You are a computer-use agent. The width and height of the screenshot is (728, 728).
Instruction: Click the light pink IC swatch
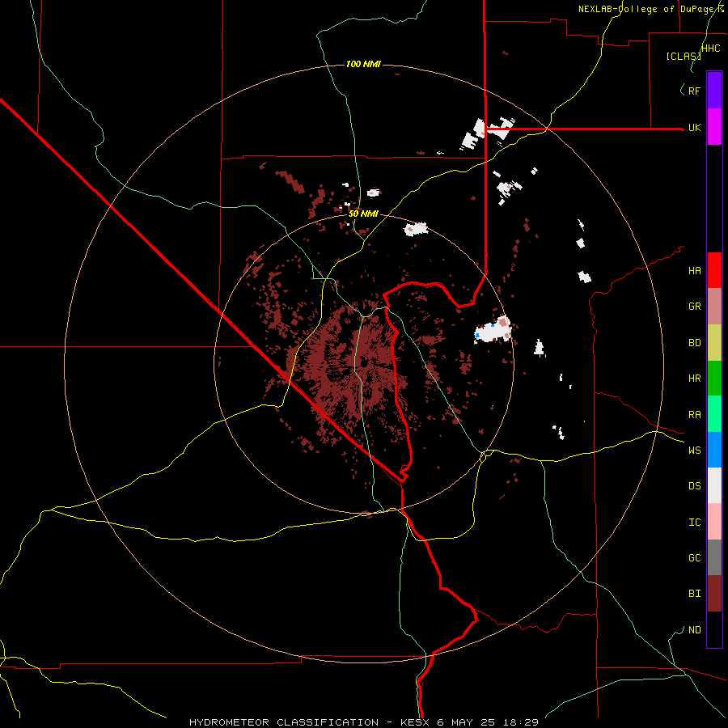coord(714,522)
